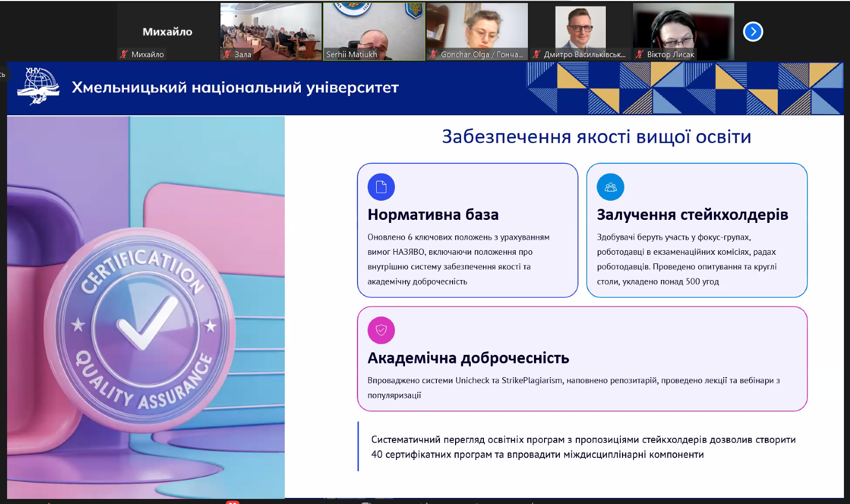
Task: Click the slide title Забезпечення якості вищої освіти
Action: click(x=596, y=137)
